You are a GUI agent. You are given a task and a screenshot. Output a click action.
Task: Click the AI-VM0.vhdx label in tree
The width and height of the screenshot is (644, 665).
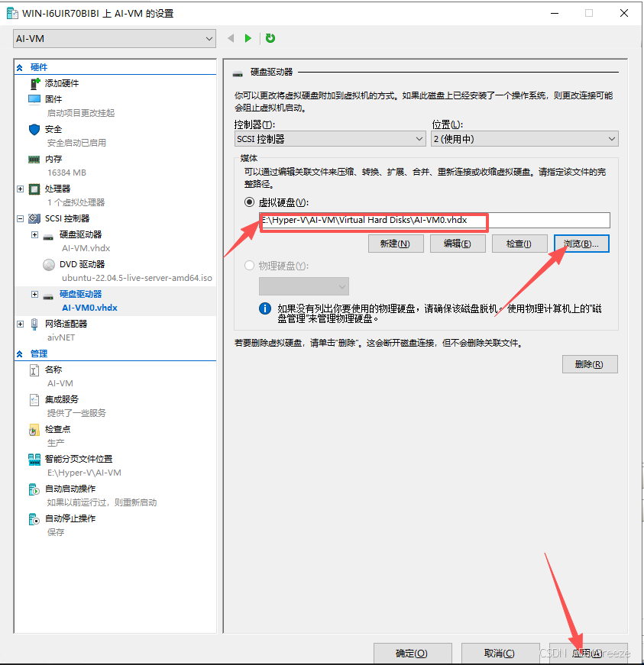point(89,308)
